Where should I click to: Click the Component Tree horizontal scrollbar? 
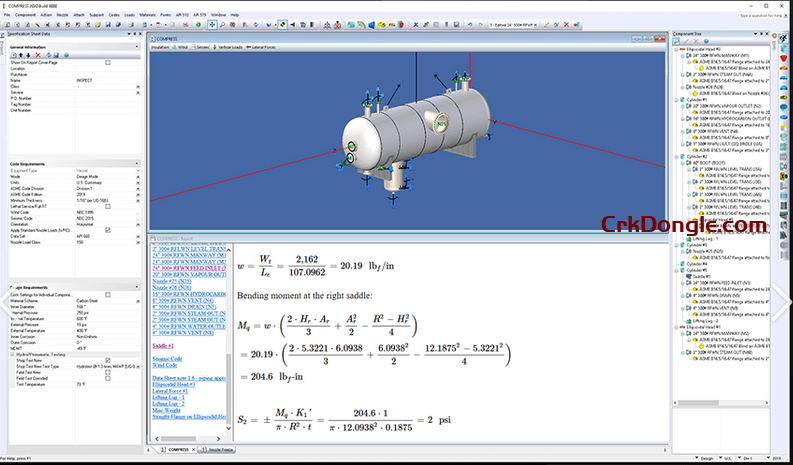(722, 403)
